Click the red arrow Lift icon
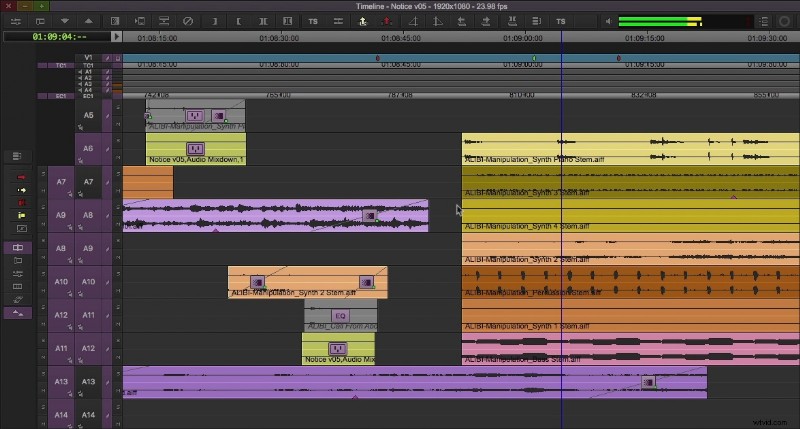 pos(387,21)
